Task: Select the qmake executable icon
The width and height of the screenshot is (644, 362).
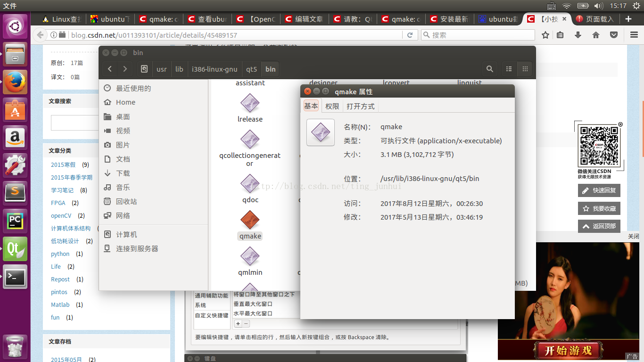Action: 250,220
